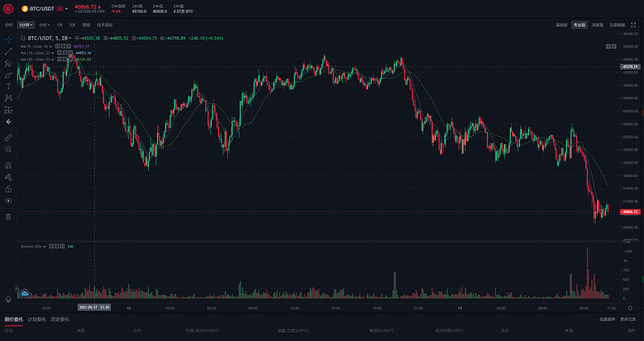Switch to the 计划委托 tab
Image resolution: width=644 pixels, height=341 pixels.
(x=37, y=319)
